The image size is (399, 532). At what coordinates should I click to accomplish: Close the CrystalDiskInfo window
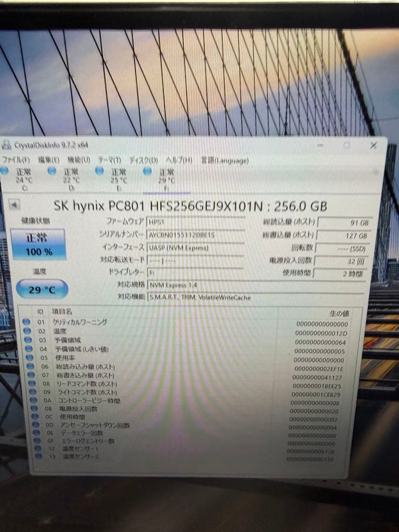373,145
